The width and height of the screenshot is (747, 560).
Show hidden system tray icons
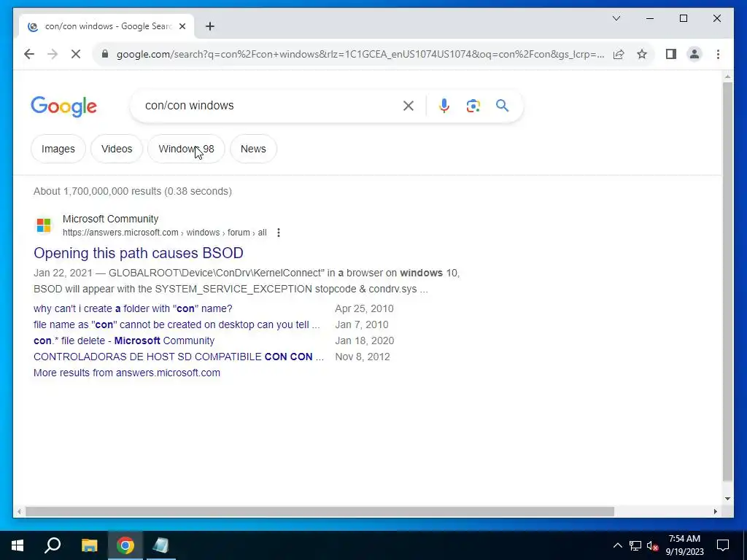[617, 545]
